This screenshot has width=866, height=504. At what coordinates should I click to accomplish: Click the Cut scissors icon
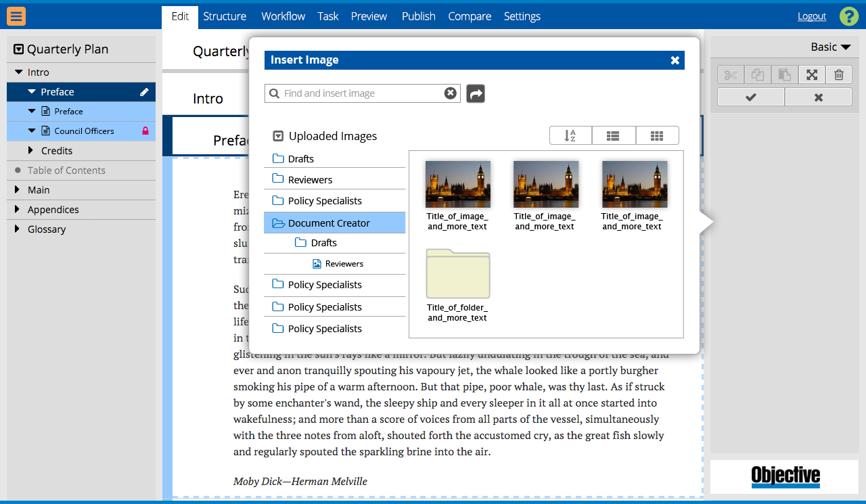tap(731, 75)
